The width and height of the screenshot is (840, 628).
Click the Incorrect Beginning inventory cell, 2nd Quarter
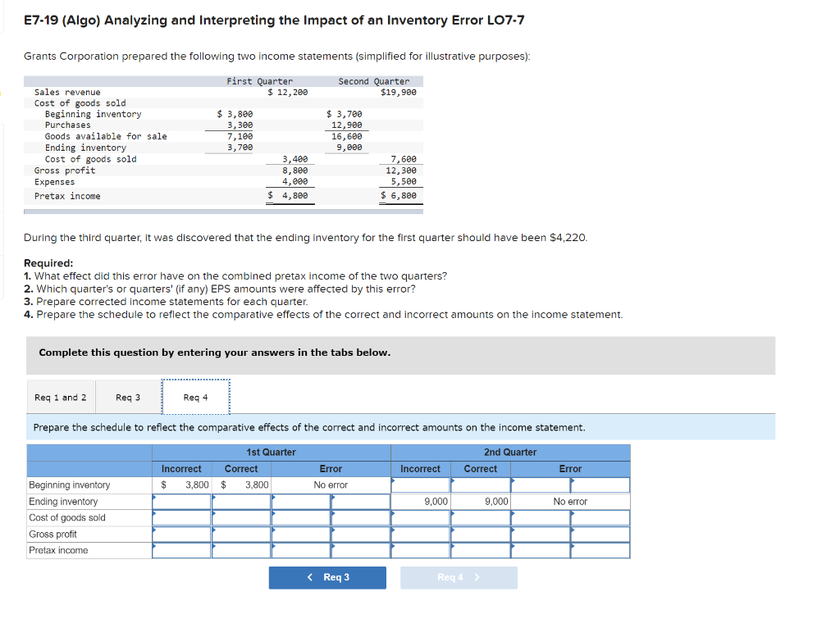coord(420,485)
